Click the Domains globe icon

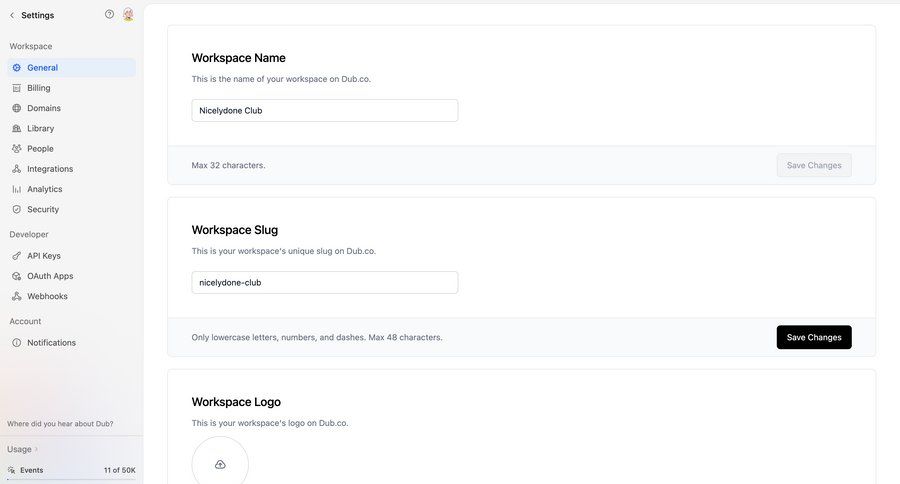[17, 108]
